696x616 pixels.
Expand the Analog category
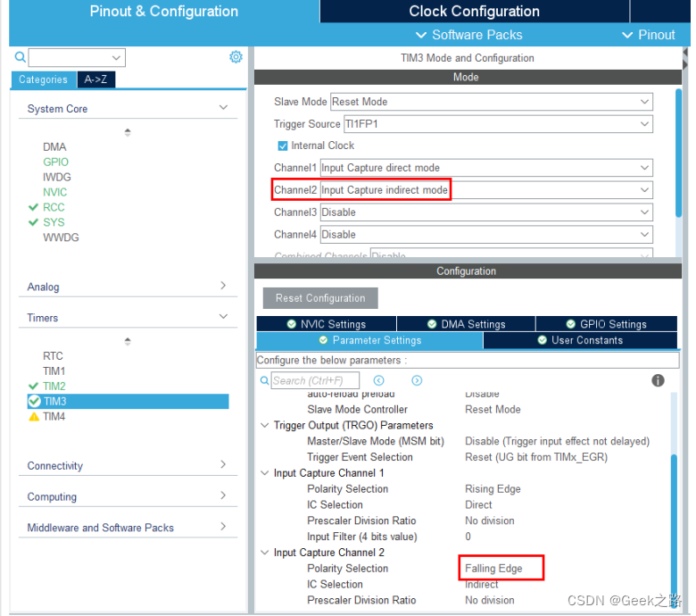(223, 286)
